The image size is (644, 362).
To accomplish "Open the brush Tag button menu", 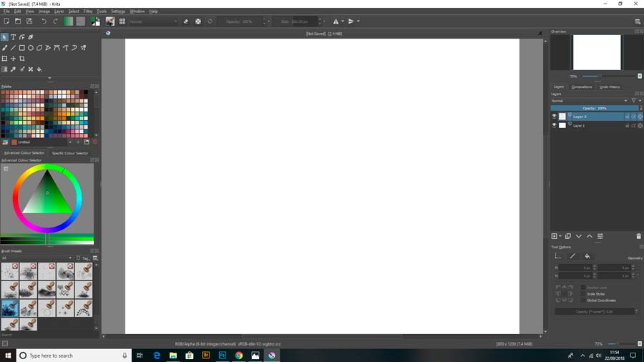I will [86, 258].
